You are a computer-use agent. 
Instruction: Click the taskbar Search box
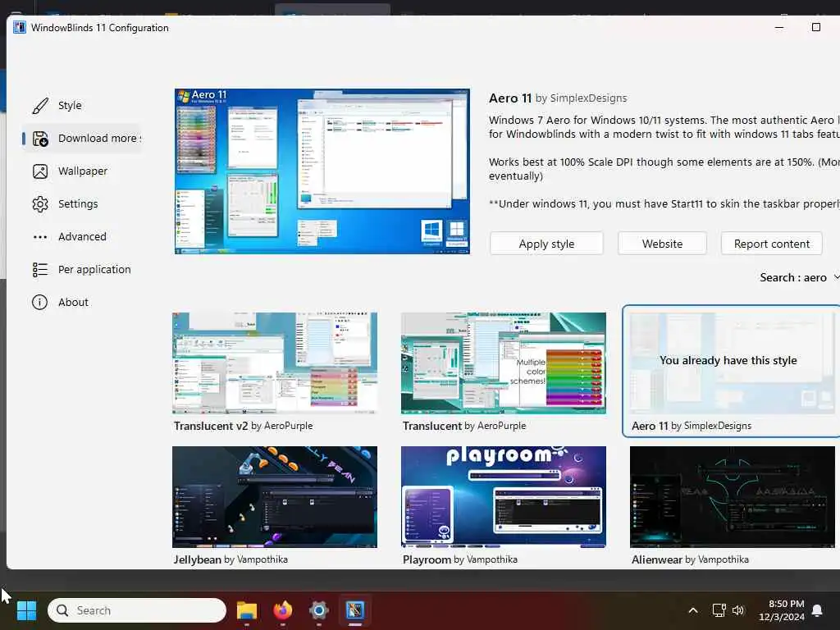point(137,610)
